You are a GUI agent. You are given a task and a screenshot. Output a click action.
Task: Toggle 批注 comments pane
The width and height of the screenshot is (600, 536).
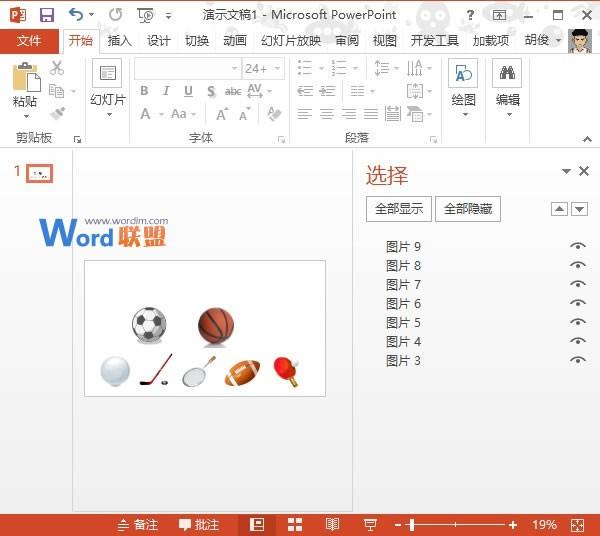tap(199, 525)
